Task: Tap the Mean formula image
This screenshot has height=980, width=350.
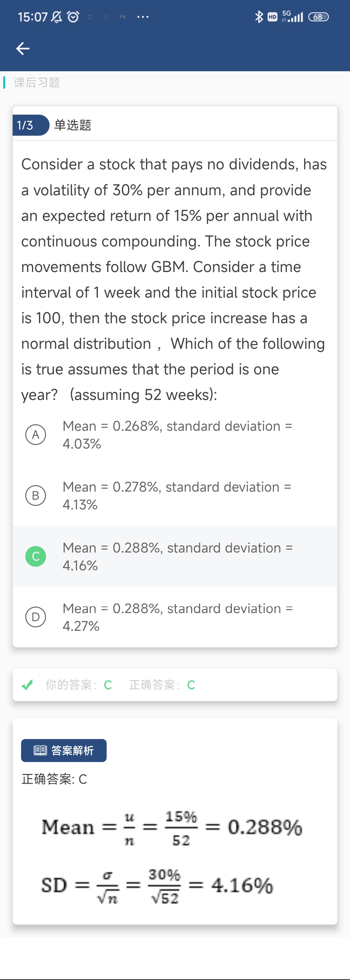Action: [172, 827]
